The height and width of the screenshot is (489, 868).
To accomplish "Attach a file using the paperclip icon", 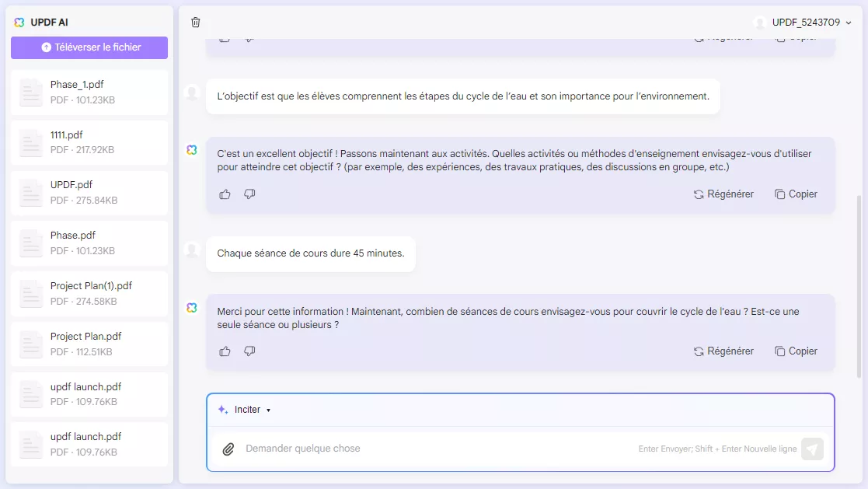I will [x=227, y=449].
